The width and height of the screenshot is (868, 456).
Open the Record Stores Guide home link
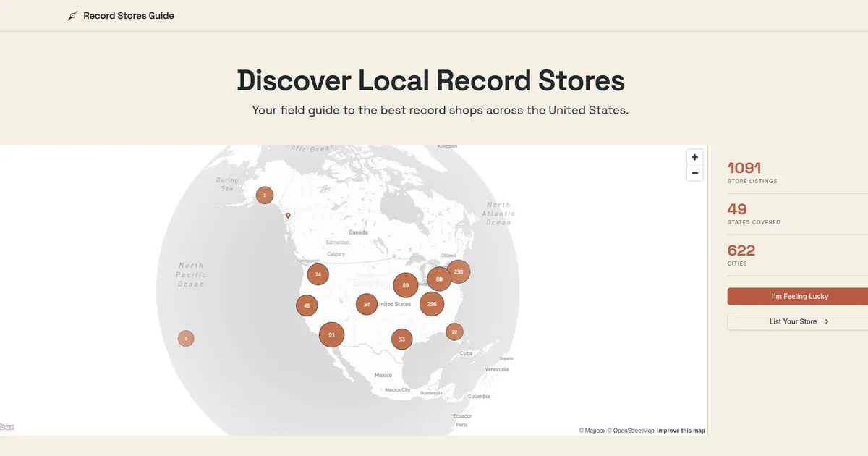pyautogui.click(x=121, y=16)
